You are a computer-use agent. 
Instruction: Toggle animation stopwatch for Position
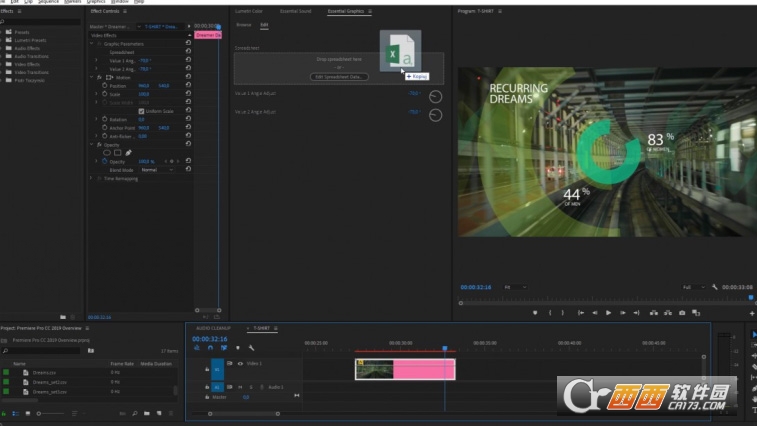[104, 85]
